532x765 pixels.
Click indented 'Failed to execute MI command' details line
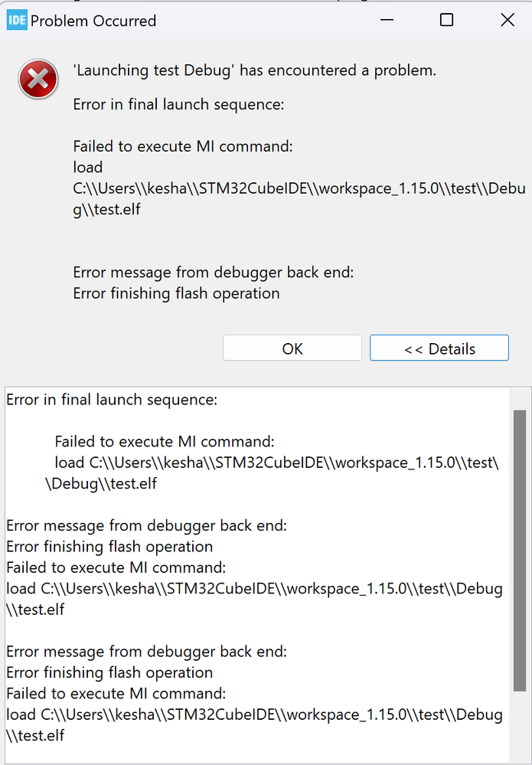pos(165,441)
